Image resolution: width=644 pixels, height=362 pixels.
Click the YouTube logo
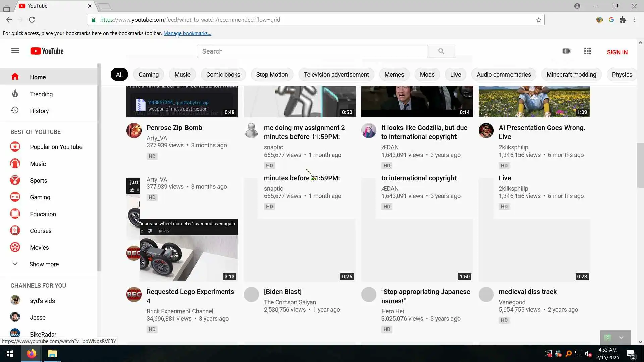coord(47,51)
